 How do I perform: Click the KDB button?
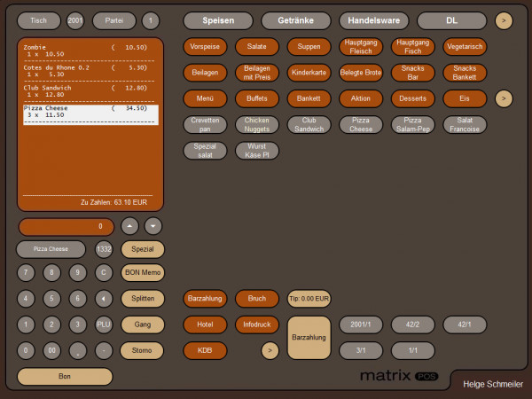[x=205, y=350]
